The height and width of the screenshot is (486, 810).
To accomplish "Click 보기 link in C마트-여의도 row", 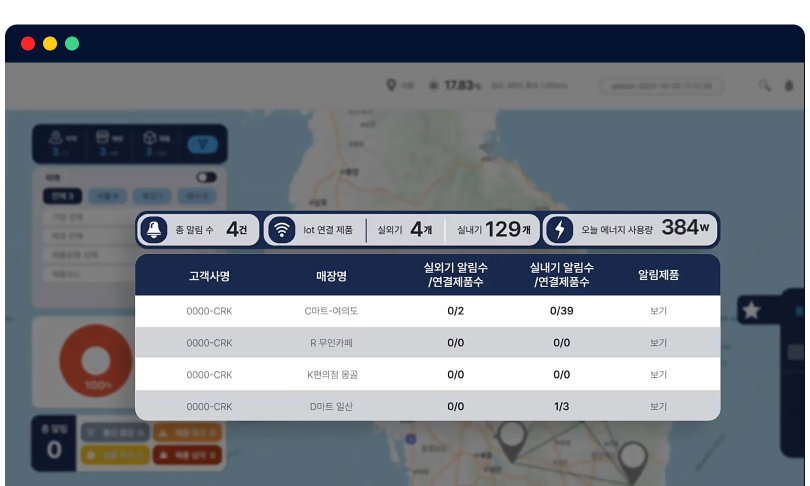I will pos(658,311).
